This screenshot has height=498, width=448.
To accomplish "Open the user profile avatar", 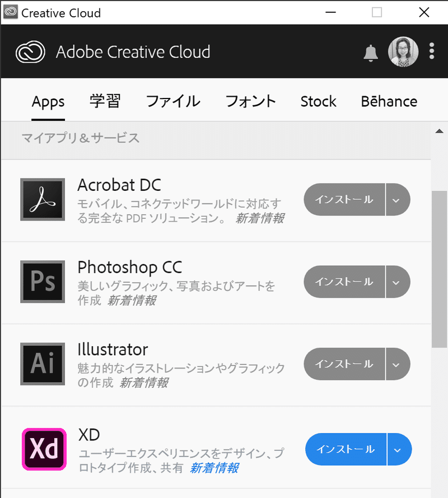I will [403, 52].
